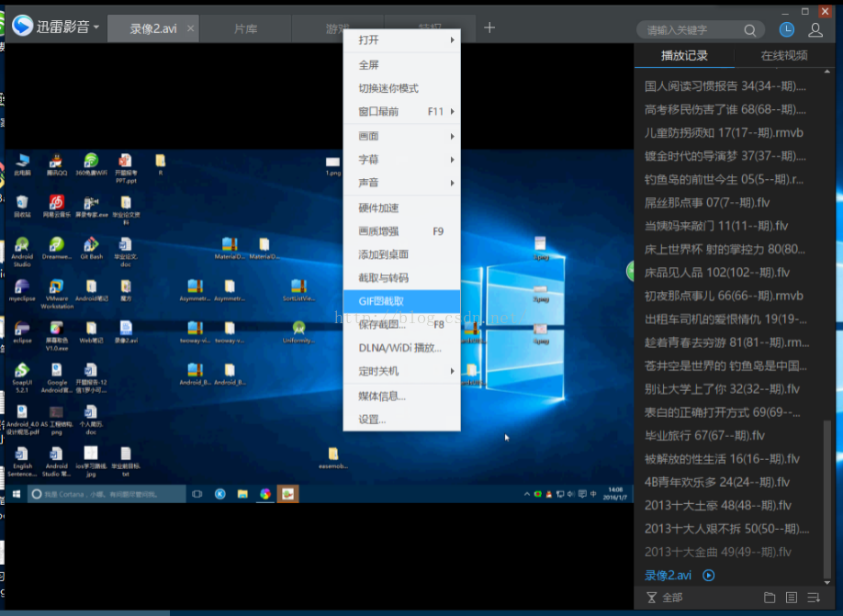Toggle 硬件加速 in the context menu
Viewport: 843px width, 616px height.
(x=401, y=208)
